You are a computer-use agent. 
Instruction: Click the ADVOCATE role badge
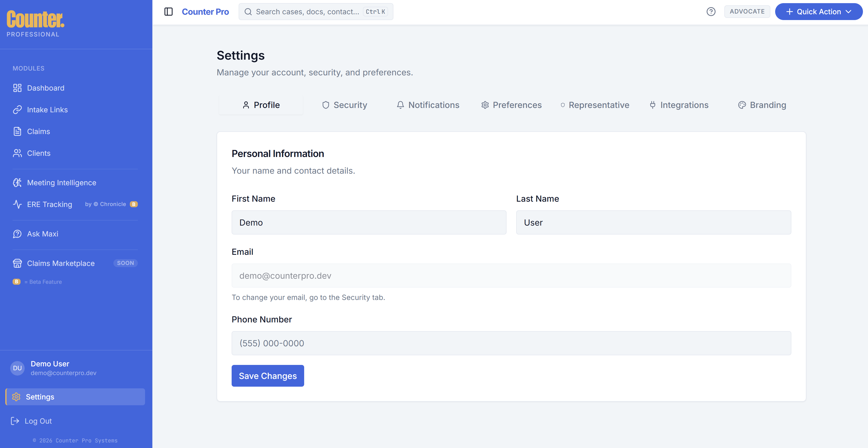click(747, 11)
